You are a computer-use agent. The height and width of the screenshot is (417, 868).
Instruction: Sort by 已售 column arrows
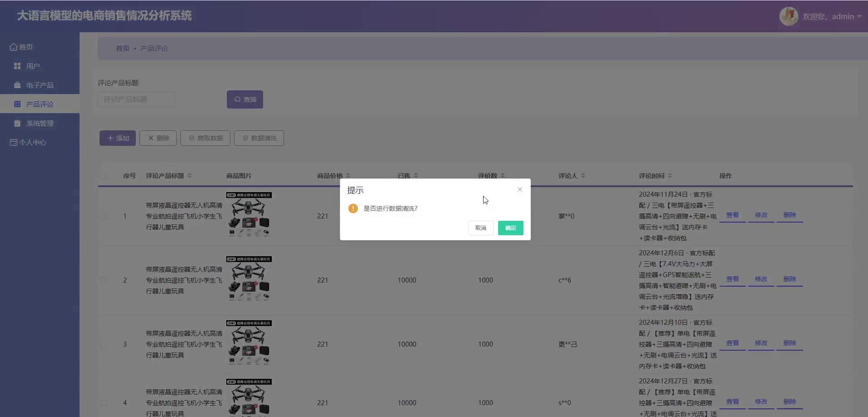pyautogui.click(x=416, y=176)
